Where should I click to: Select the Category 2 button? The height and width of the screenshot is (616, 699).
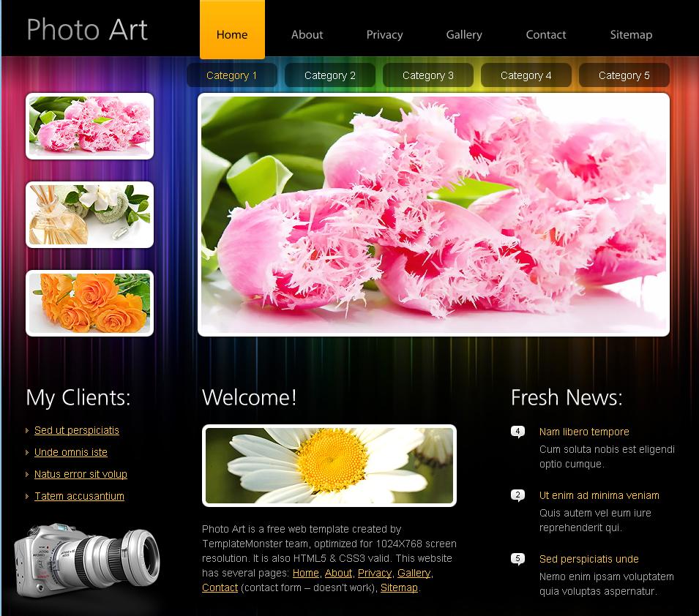tap(330, 75)
